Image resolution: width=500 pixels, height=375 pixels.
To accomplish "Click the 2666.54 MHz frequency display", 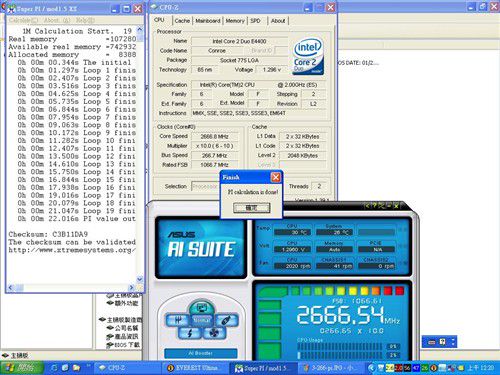I will coord(348,316).
